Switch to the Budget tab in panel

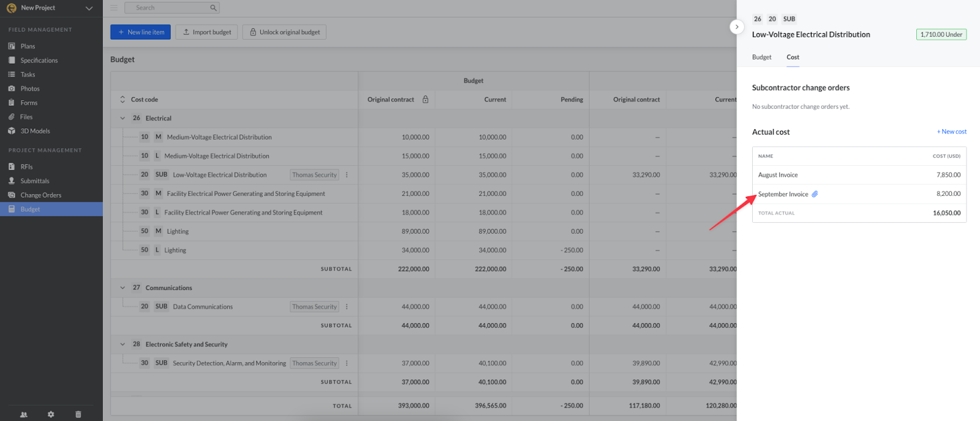click(761, 58)
